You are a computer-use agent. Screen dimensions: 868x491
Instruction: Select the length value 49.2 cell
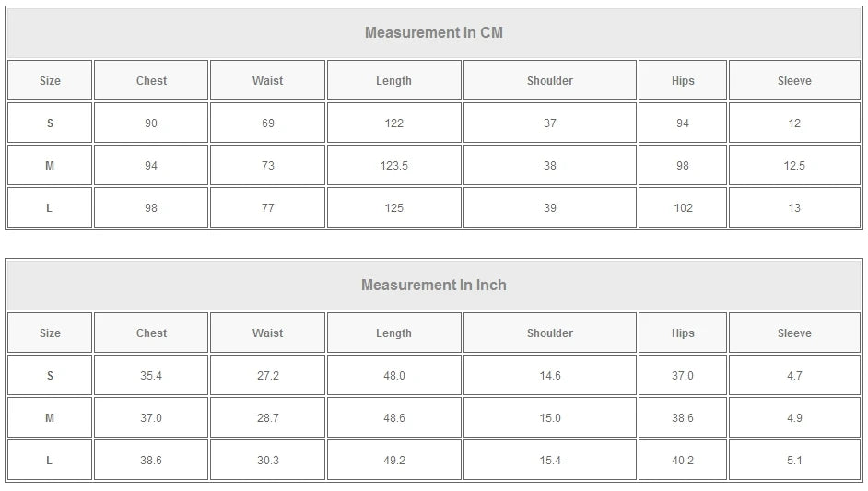click(393, 461)
